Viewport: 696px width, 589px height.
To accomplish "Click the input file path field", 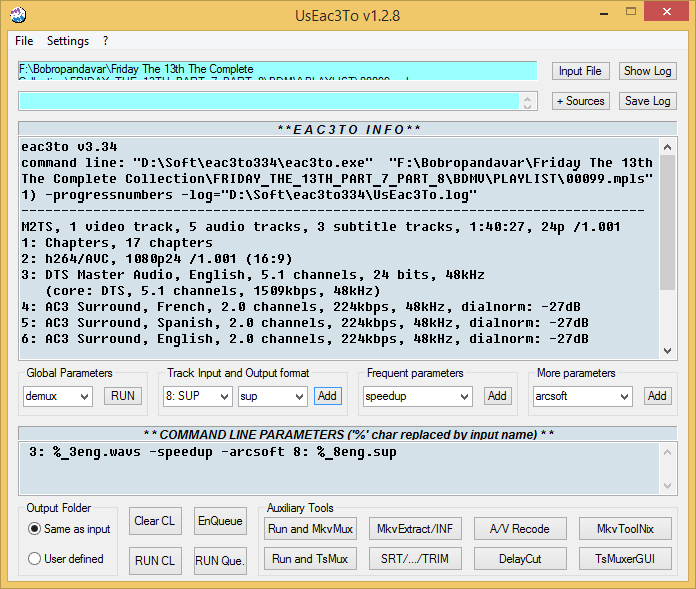I will coord(277,71).
